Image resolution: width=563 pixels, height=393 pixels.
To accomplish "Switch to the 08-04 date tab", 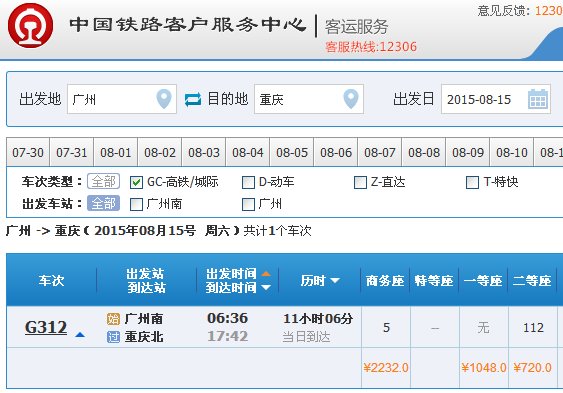I will click(248, 152).
